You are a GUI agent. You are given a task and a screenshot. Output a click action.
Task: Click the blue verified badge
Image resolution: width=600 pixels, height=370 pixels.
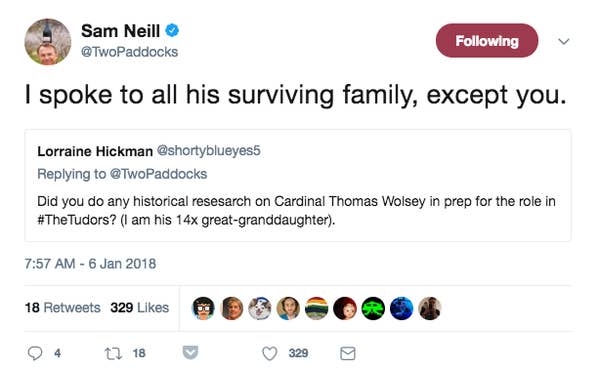click(172, 30)
